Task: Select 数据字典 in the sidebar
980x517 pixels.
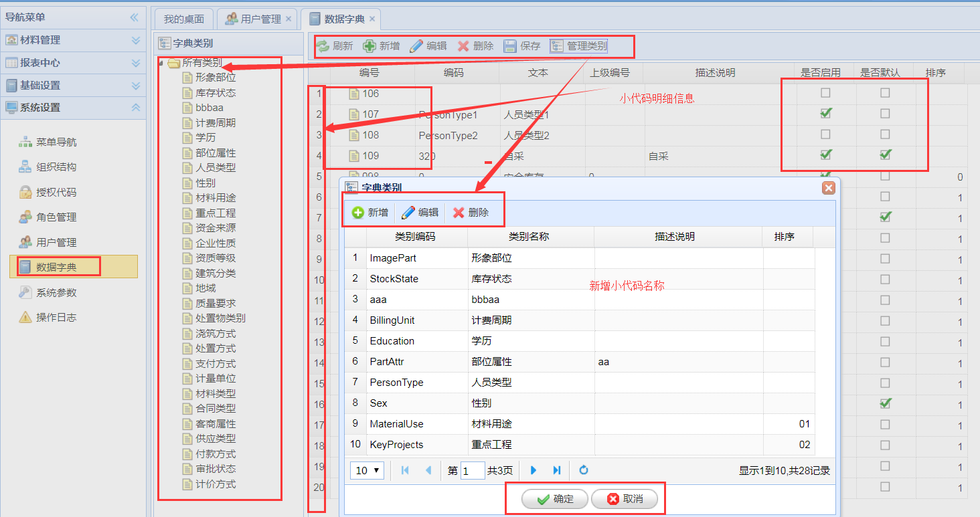Action: click(x=74, y=267)
